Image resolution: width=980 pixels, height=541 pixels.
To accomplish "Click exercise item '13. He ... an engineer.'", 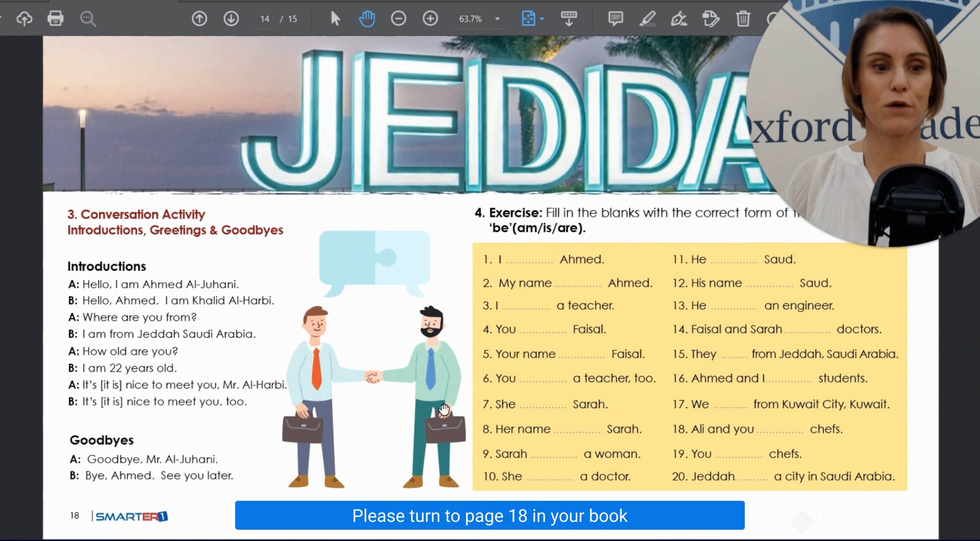I will (x=753, y=305).
